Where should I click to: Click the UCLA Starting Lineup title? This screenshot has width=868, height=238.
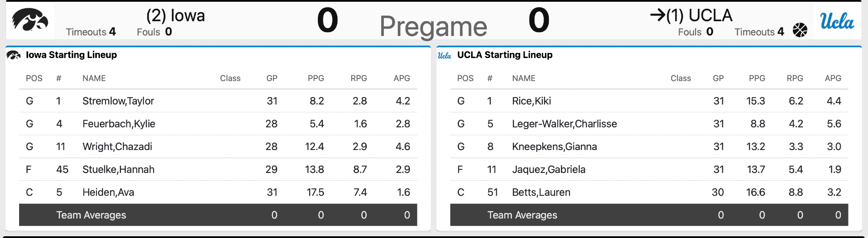tap(505, 55)
